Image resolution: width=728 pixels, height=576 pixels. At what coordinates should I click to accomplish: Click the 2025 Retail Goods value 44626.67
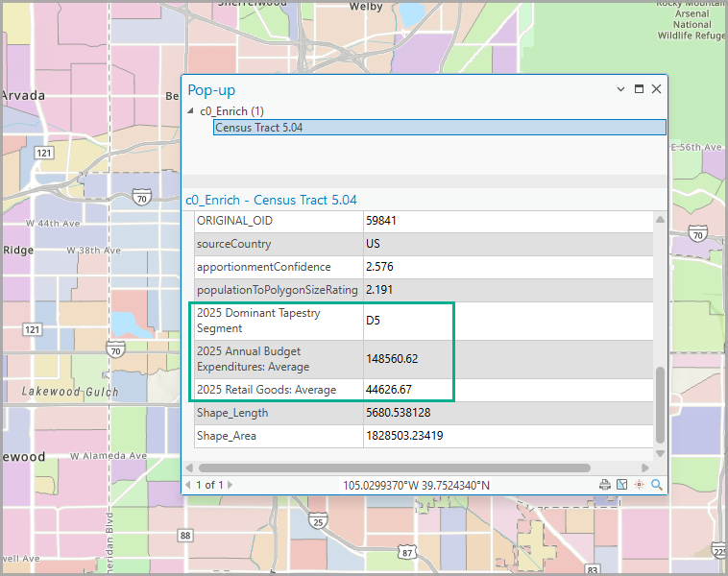[389, 390]
